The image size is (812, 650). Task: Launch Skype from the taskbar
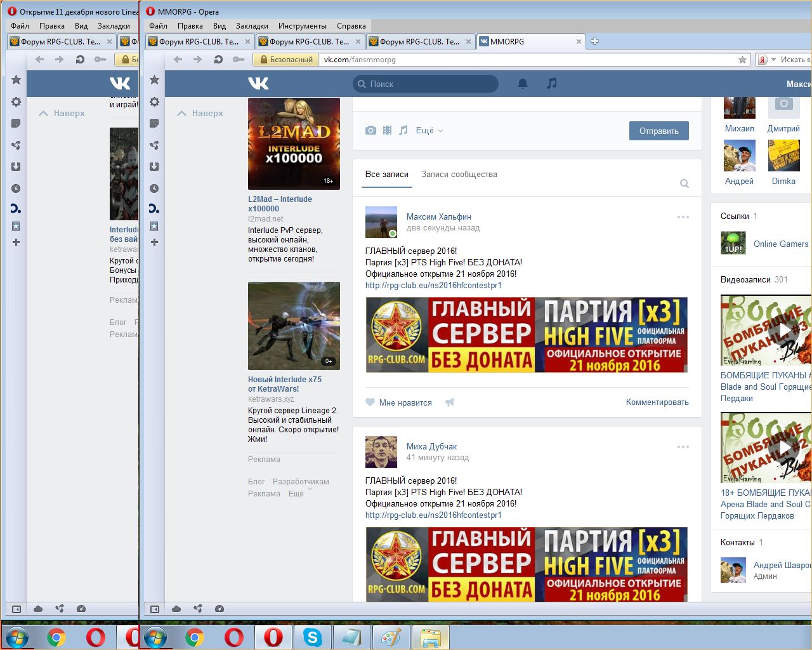point(312,637)
